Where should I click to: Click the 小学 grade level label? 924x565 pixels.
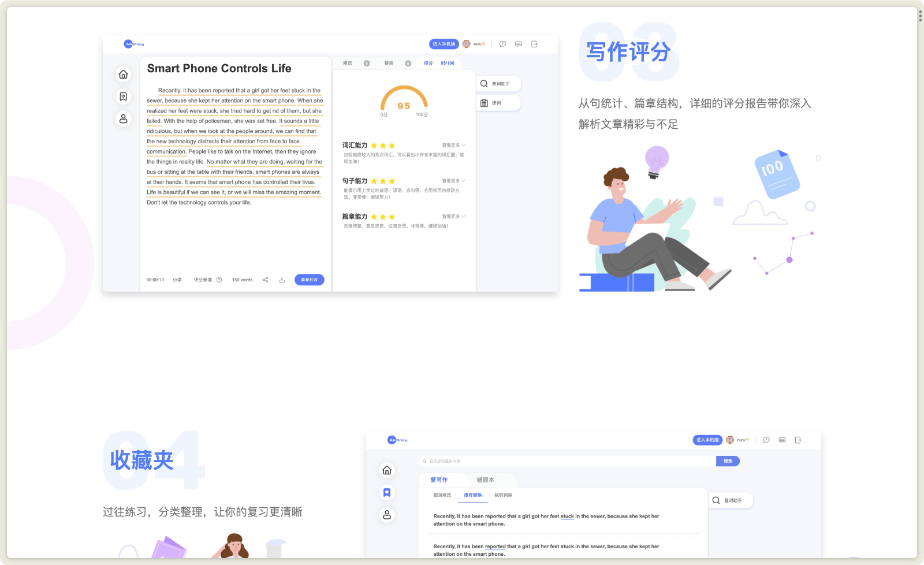coord(177,280)
